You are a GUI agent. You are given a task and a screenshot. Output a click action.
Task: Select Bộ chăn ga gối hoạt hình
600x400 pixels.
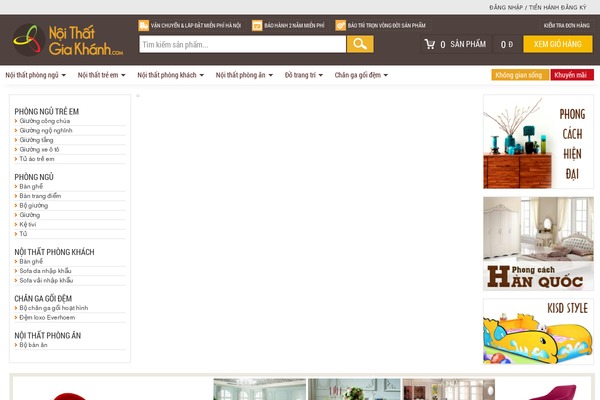tap(54, 308)
